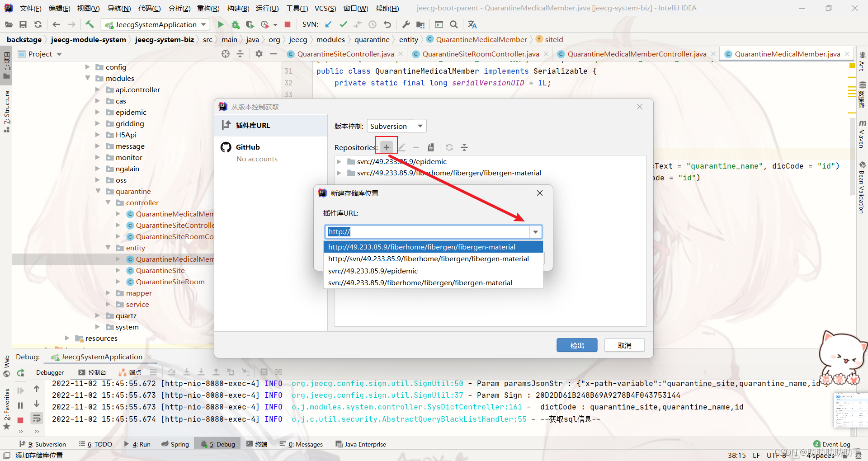Viewport: 868px width, 461px height.
Task: Choose svn://49.233.85.9/epidemic from suggestion list
Action: coord(433,271)
